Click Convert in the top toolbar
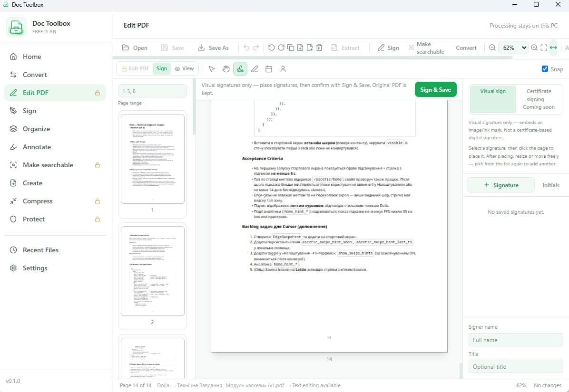This screenshot has height=392, width=569. 466,48
